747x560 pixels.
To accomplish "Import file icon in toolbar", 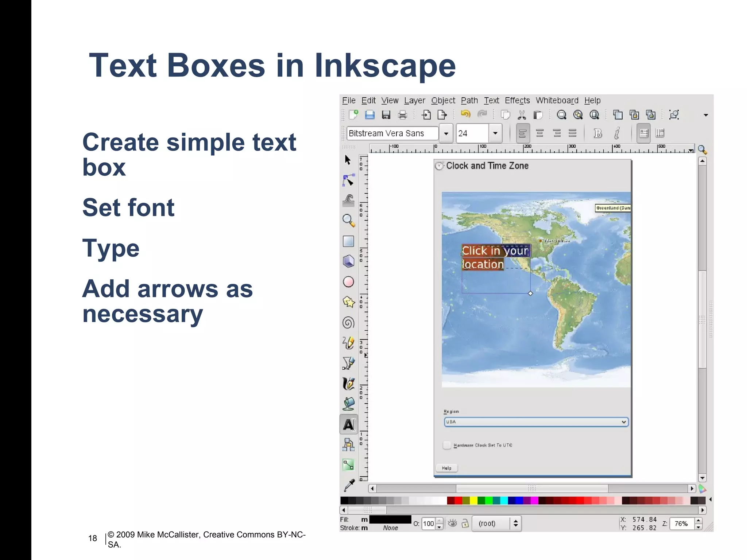I will pyautogui.click(x=426, y=115).
